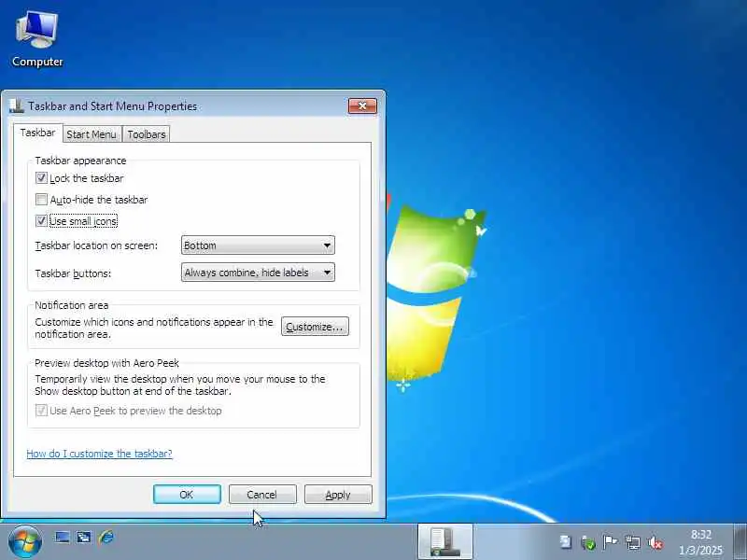Image resolution: width=747 pixels, height=560 pixels.
Task: Click the Show desktop strip at the taskbar end
Action: (740, 541)
